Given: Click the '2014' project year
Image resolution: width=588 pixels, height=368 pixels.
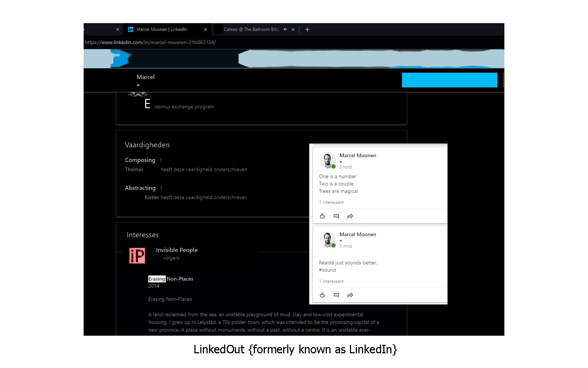Looking at the screenshot, I should tap(154, 286).
